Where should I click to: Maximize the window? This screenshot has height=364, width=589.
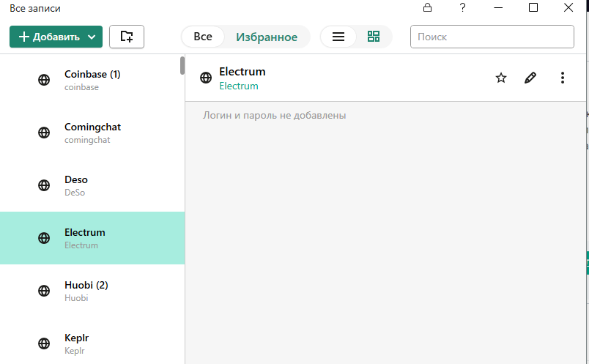[533, 7]
